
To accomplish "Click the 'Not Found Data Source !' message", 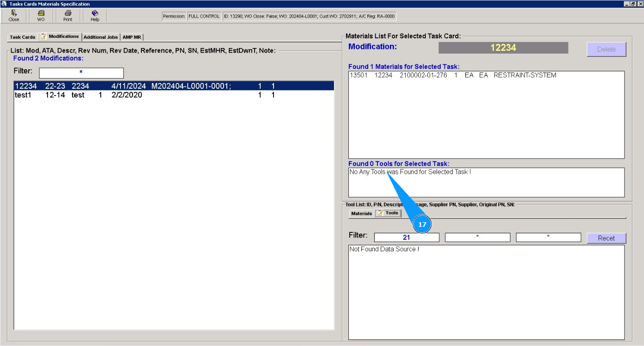I will pyautogui.click(x=384, y=249).
